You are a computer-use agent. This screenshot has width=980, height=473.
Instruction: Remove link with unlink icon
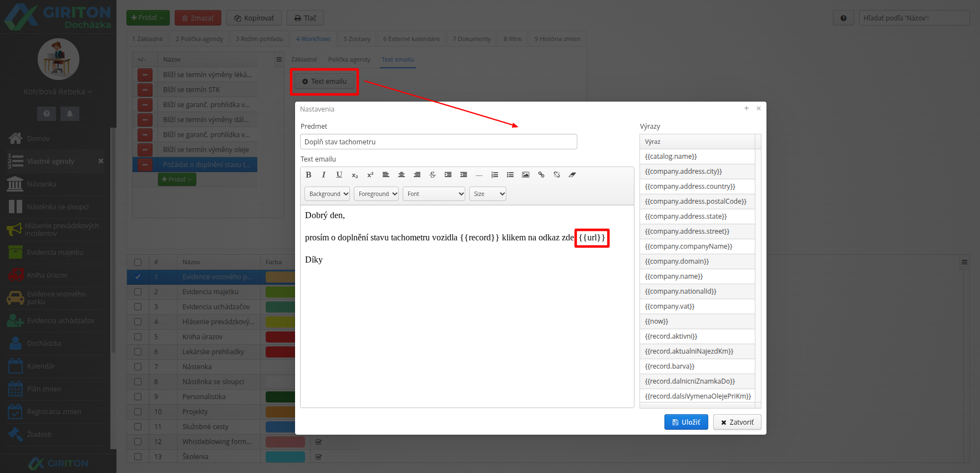[557, 175]
